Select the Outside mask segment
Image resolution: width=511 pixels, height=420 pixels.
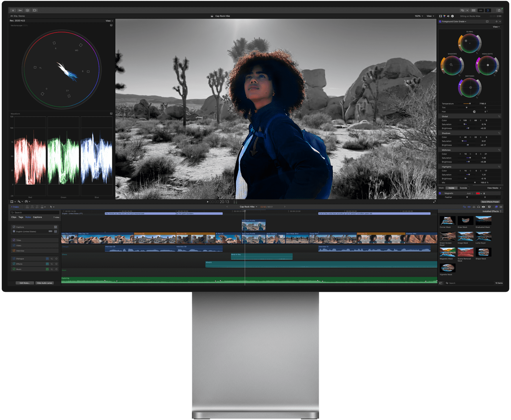463,188
